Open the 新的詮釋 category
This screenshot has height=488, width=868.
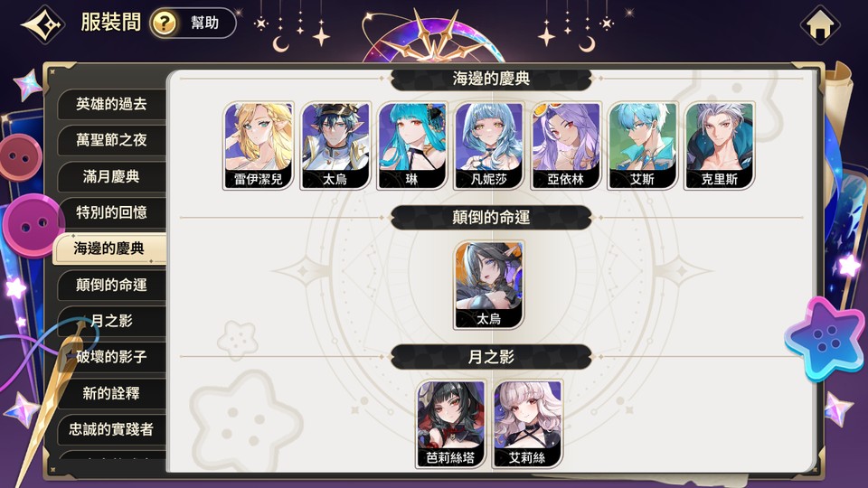[x=111, y=393]
